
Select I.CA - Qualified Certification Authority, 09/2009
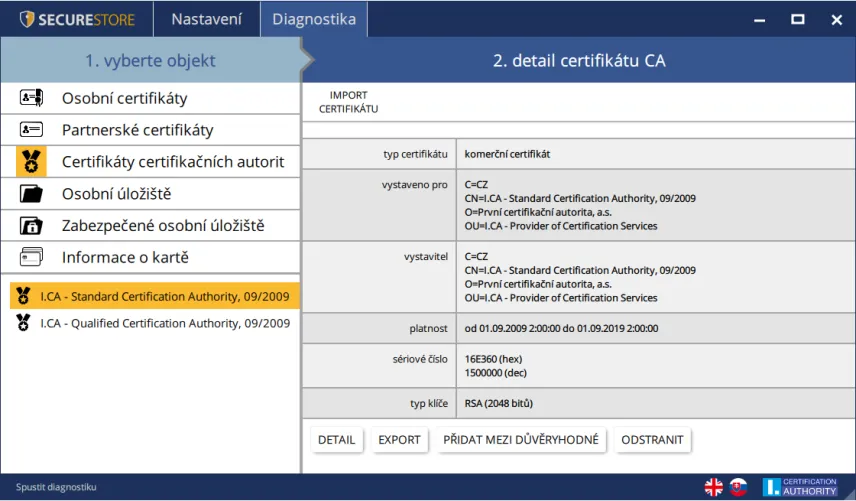pyautogui.click(x=155, y=323)
